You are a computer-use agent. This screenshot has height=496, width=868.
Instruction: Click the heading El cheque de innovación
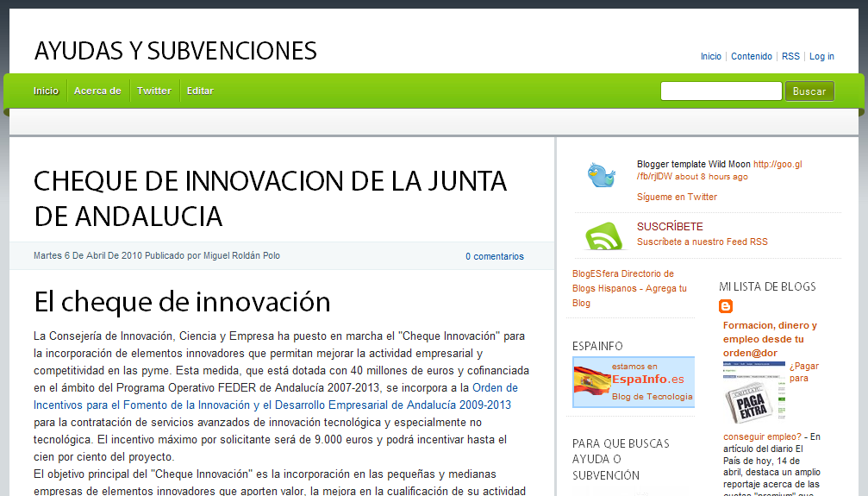(182, 302)
